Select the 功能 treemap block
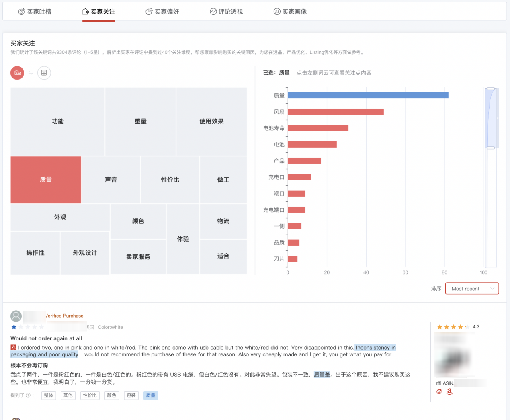 pos(57,121)
